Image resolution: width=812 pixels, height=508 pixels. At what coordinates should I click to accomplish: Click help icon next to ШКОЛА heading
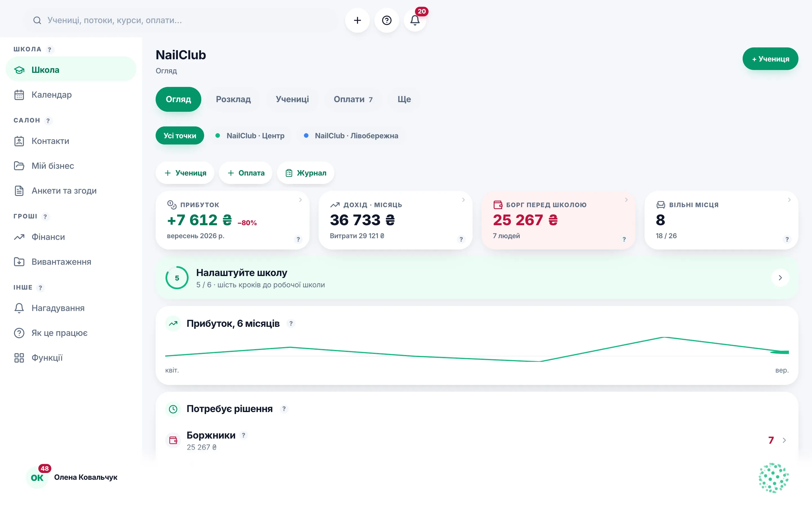point(49,49)
